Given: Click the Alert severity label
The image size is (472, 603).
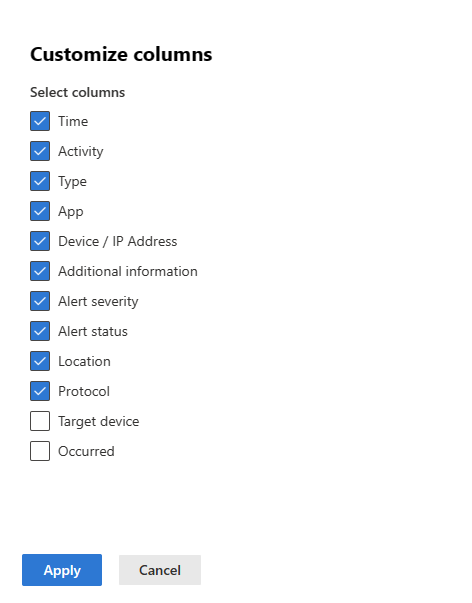Looking at the screenshot, I should 98,302.
